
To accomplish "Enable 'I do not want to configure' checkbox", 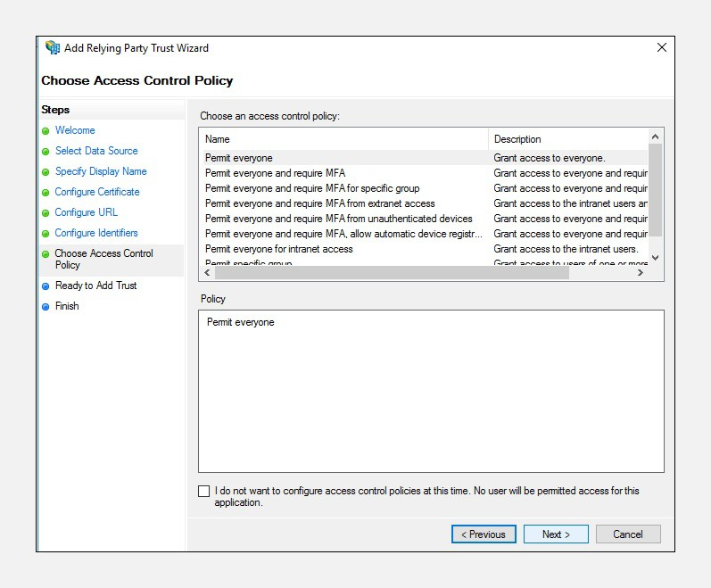I will 204,492.
